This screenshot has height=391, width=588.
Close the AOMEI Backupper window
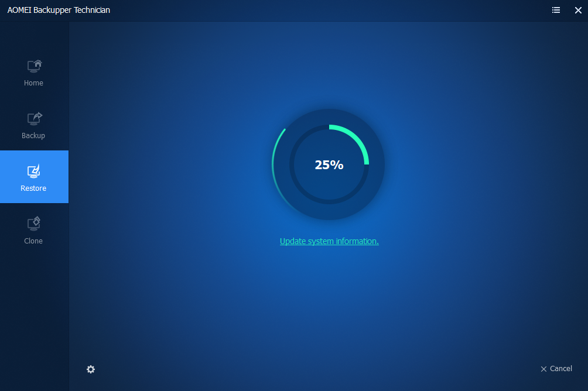tap(578, 10)
